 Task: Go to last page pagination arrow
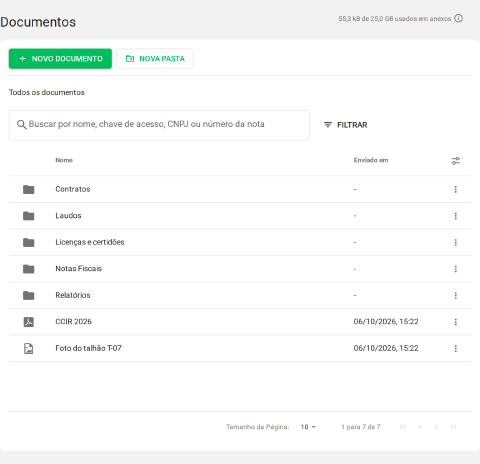[453, 427]
